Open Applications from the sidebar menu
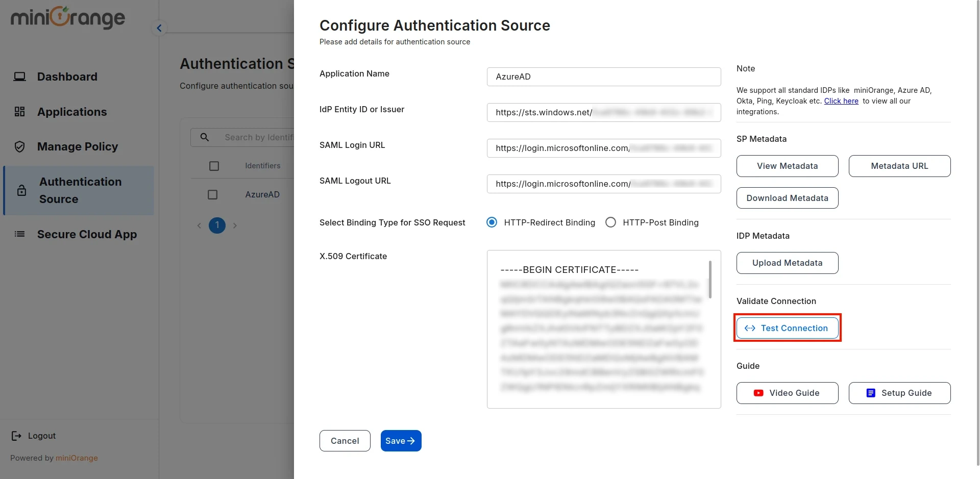Viewport: 980px width, 479px height. pos(72,112)
